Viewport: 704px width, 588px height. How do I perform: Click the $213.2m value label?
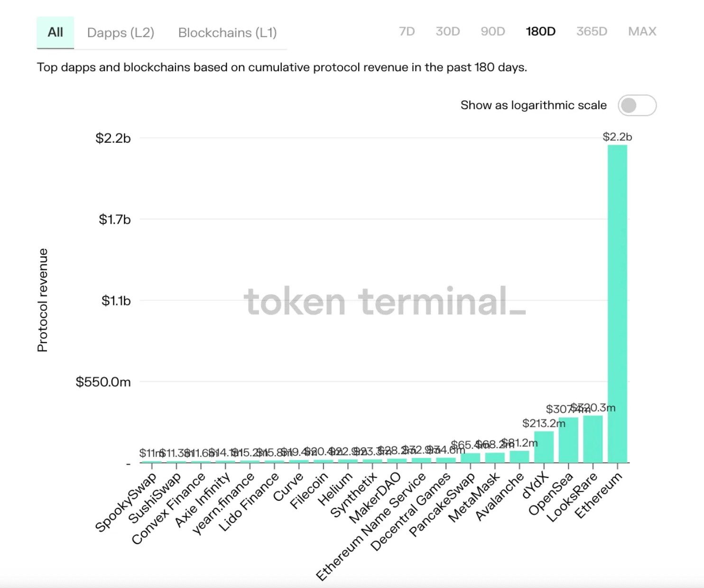click(544, 423)
